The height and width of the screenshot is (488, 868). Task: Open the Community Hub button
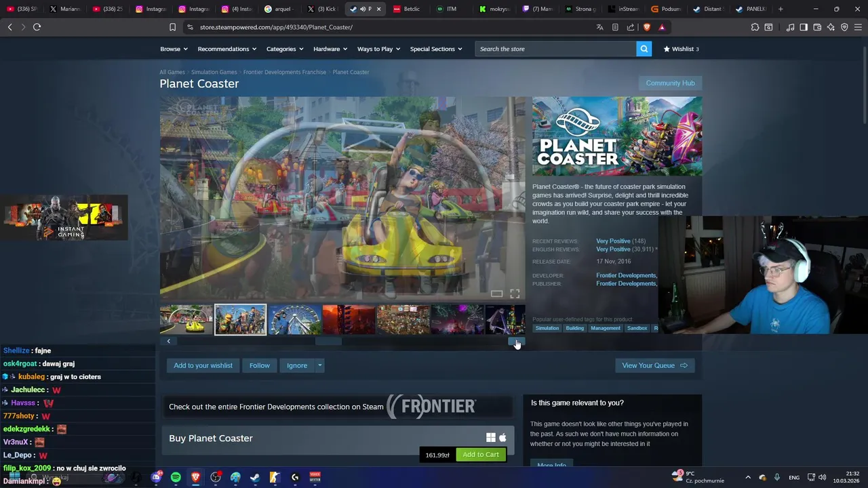(x=670, y=83)
